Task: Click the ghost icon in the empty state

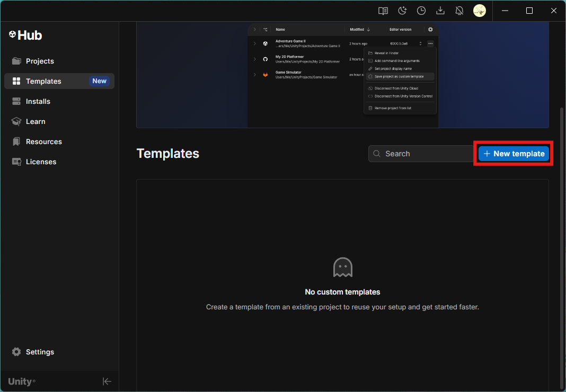Action: 342,268
